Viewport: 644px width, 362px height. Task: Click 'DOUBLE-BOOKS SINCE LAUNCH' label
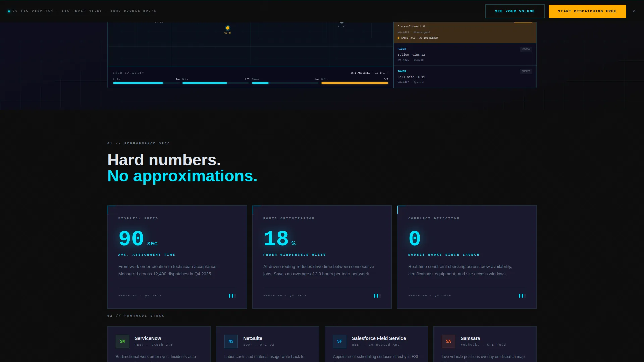tap(444, 255)
